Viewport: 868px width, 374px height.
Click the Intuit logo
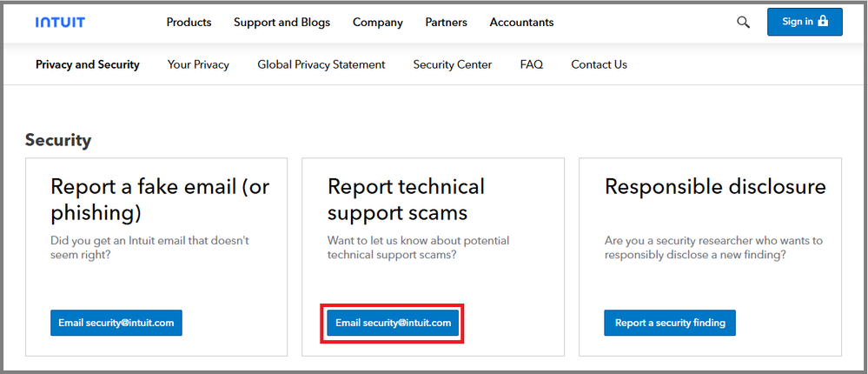[x=60, y=23]
